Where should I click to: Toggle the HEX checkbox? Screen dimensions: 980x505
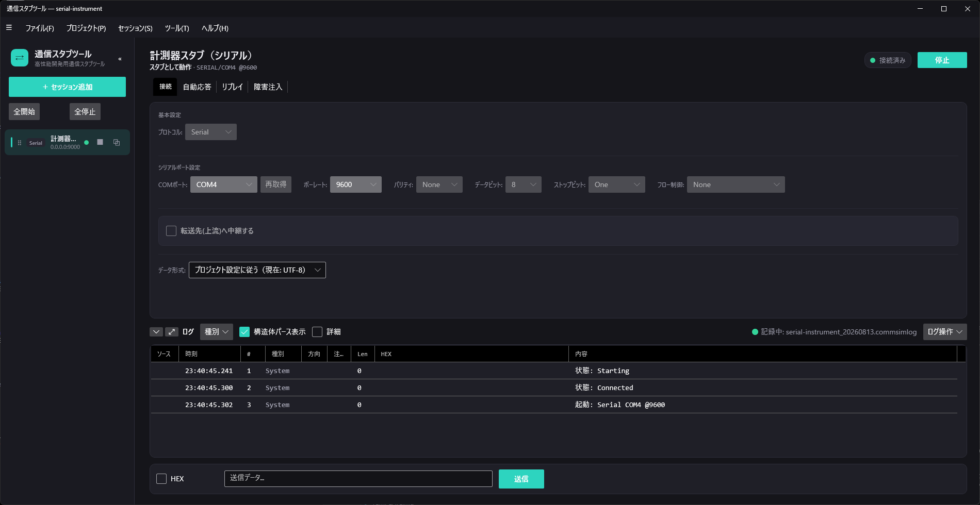[161, 479]
